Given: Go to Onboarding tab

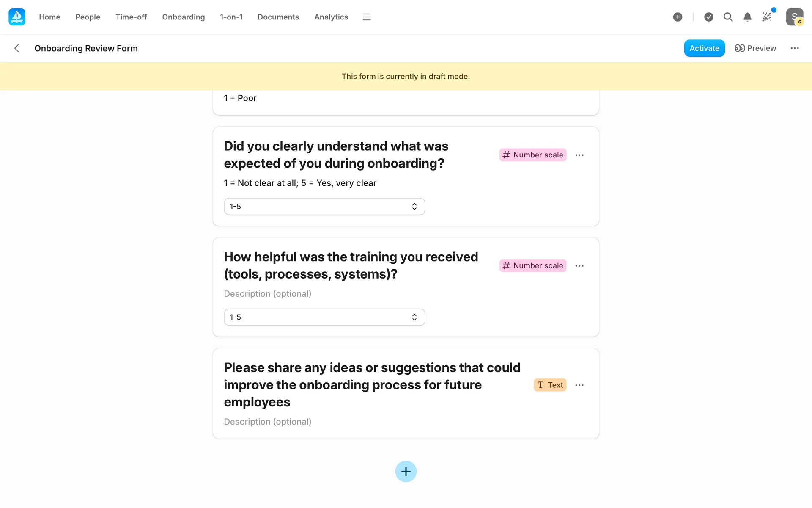Looking at the screenshot, I should point(183,17).
